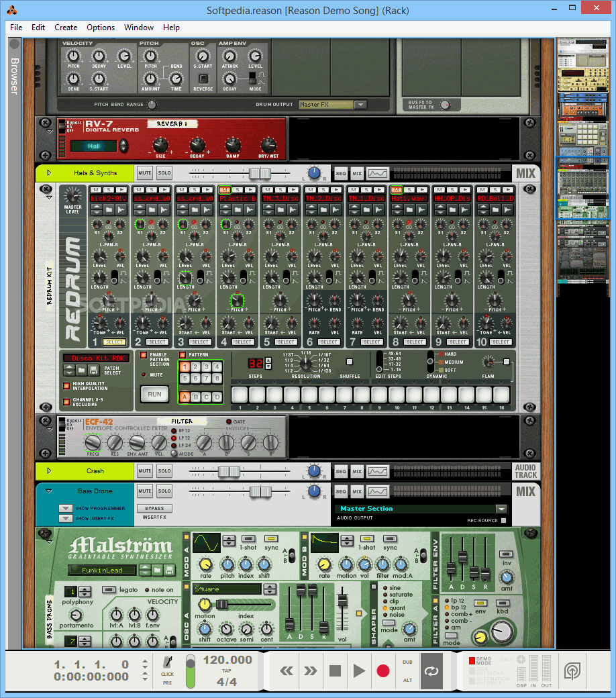The image size is (616, 698).
Task: Click the Redrum Master Level knob
Action: tap(72, 195)
